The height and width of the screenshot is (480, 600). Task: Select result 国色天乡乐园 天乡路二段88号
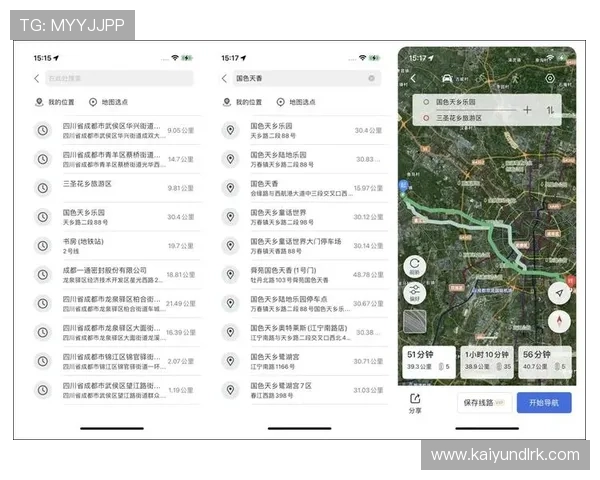[x=305, y=130]
